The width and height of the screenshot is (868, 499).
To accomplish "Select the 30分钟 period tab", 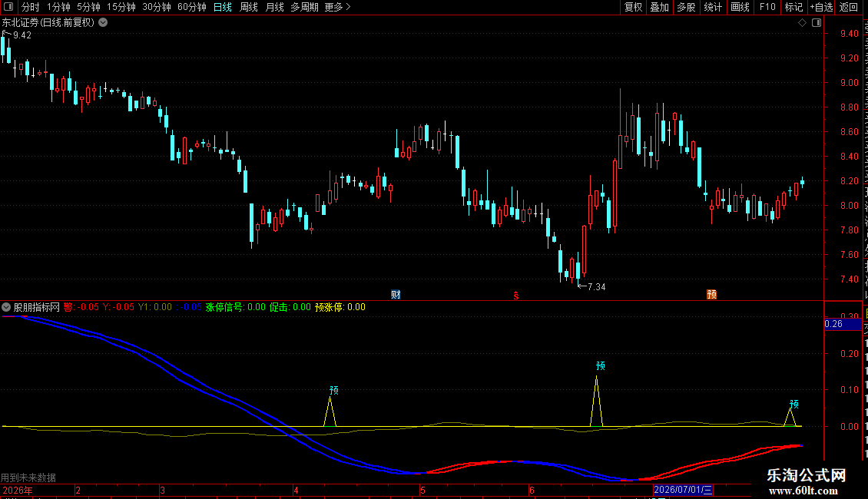I will (x=157, y=7).
